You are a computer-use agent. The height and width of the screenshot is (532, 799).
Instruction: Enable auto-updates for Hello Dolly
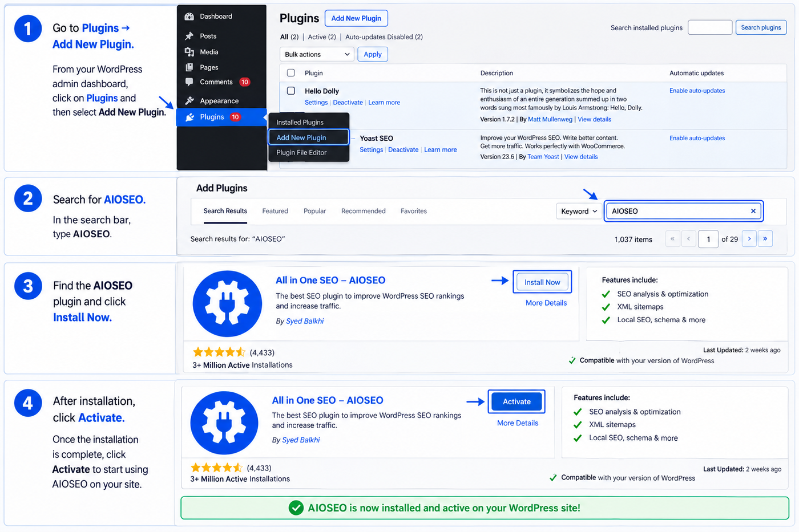point(697,91)
